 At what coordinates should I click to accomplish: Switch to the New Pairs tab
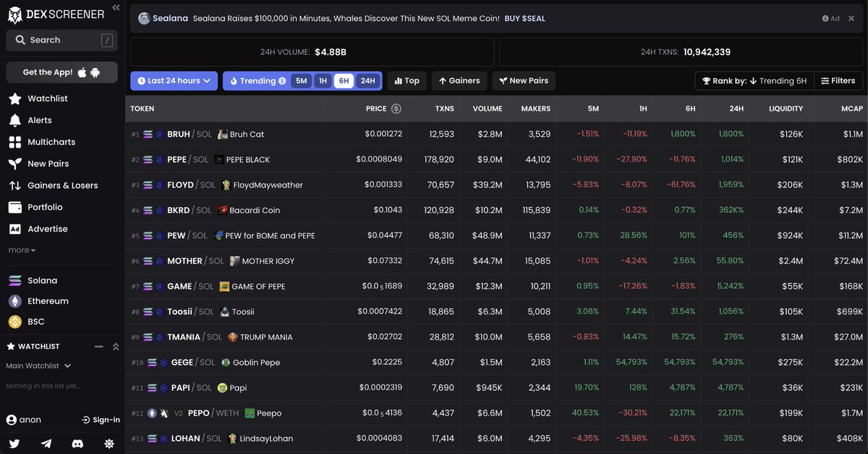[524, 80]
